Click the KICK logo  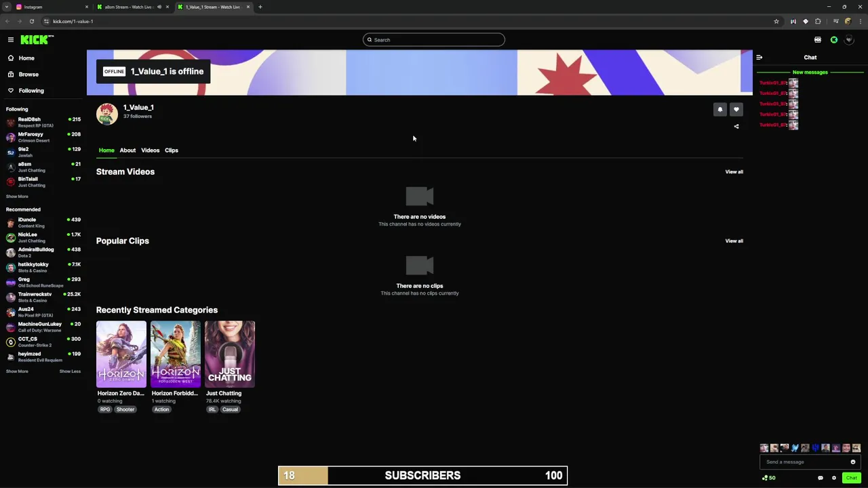coord(36,40)
